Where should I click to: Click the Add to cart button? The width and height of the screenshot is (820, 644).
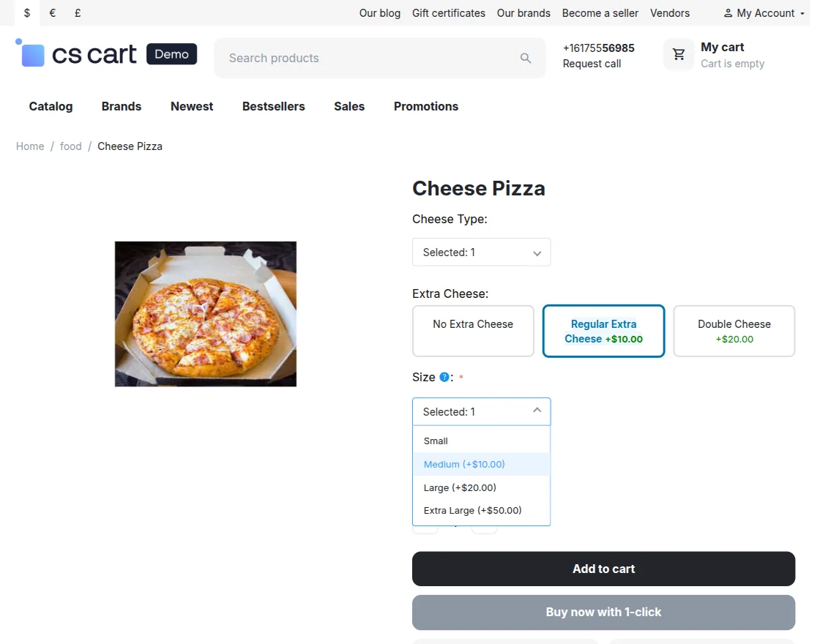603,569
